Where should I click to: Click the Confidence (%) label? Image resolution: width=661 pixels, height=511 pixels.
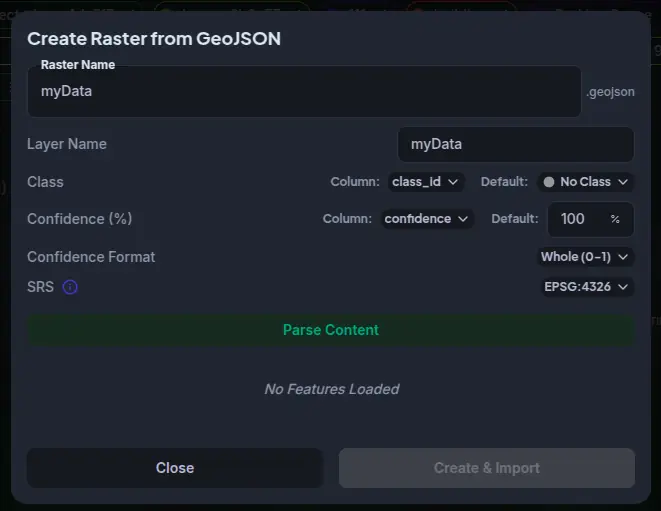coord(80,219)
